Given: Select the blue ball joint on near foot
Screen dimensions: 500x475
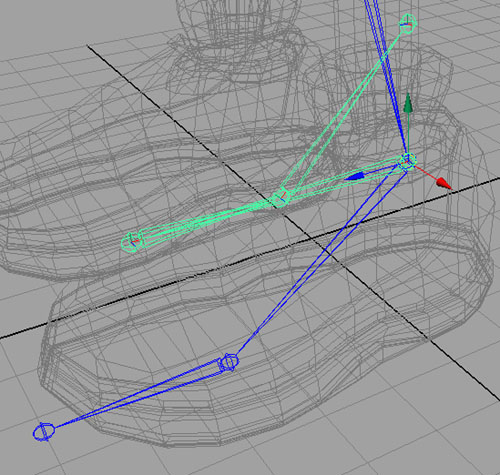Looking at the screenshot, I should click(229, 362).
